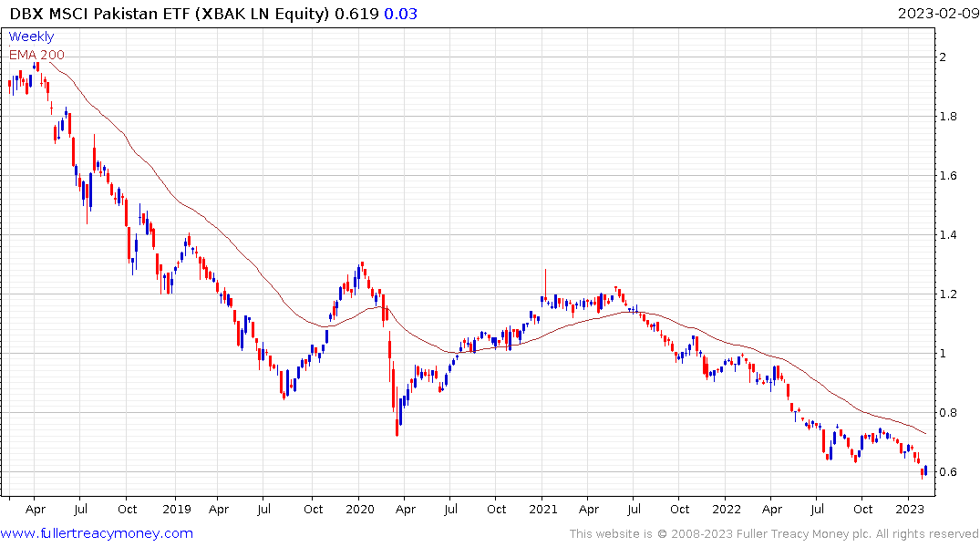Click the y-axis label 0.8

[x=948, y=413]
